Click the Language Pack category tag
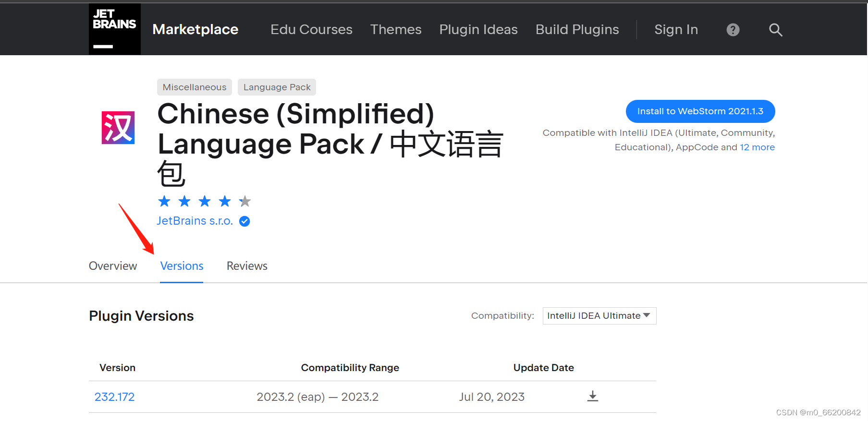 coord(277,87)
